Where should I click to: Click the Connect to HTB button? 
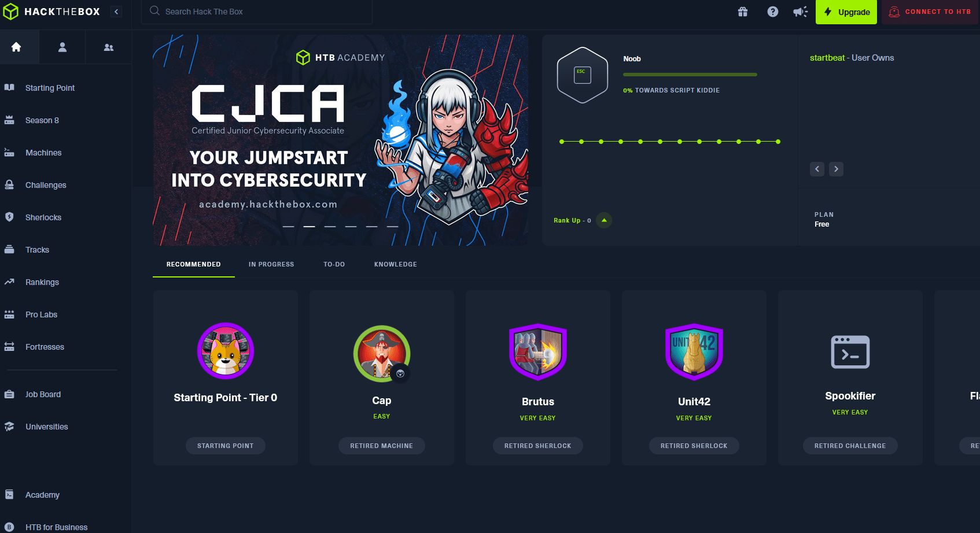930,12
